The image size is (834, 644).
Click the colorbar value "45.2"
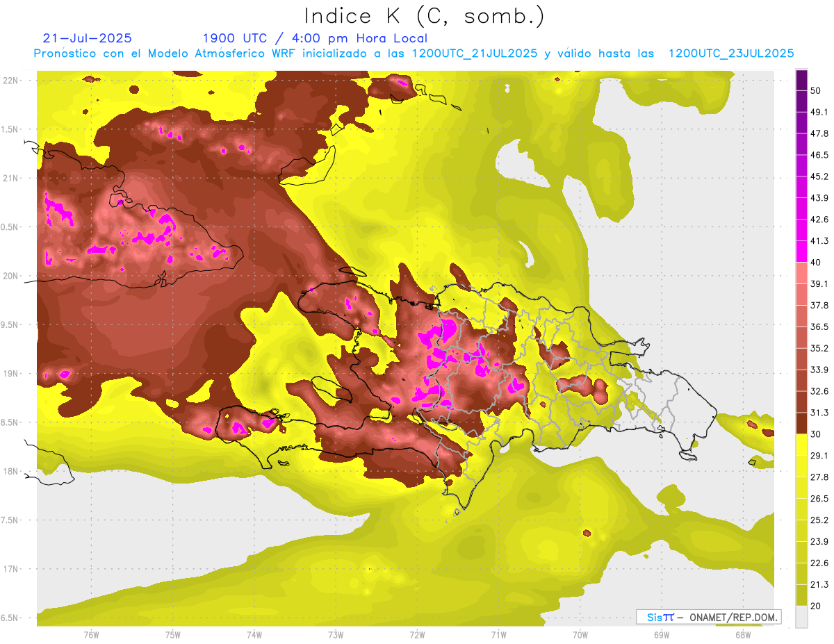point(819,176)
